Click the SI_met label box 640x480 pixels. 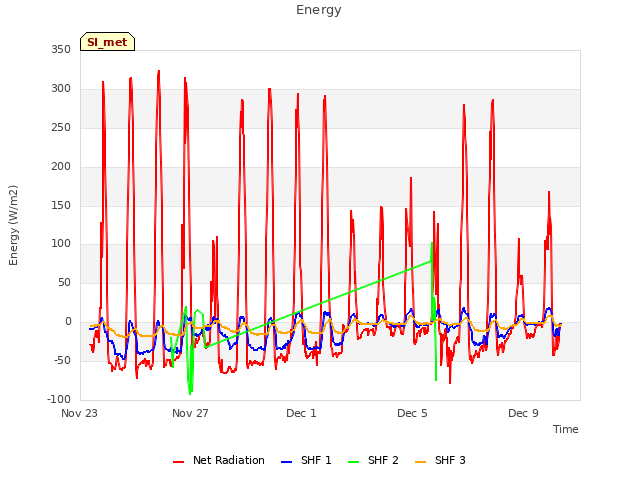tap(107, 42)
